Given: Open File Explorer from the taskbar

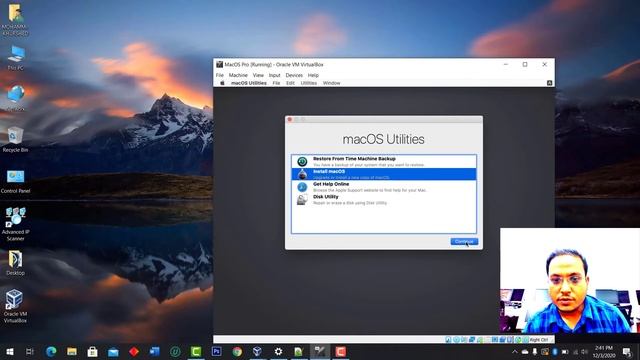Looking at the screenshot, I should (72, 351).
